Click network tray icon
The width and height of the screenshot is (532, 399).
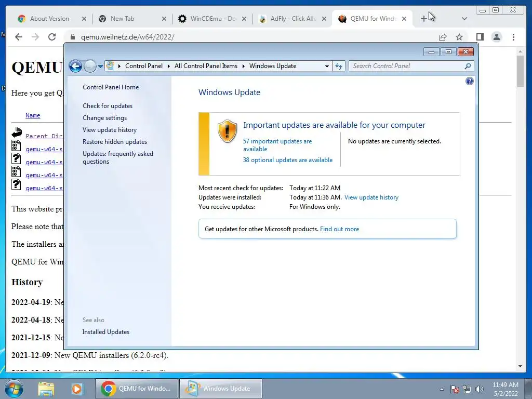point(467,389)
